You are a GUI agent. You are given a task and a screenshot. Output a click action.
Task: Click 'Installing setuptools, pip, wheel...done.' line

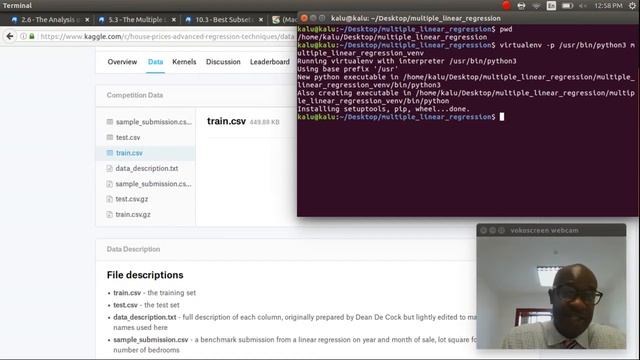[383, 109]
